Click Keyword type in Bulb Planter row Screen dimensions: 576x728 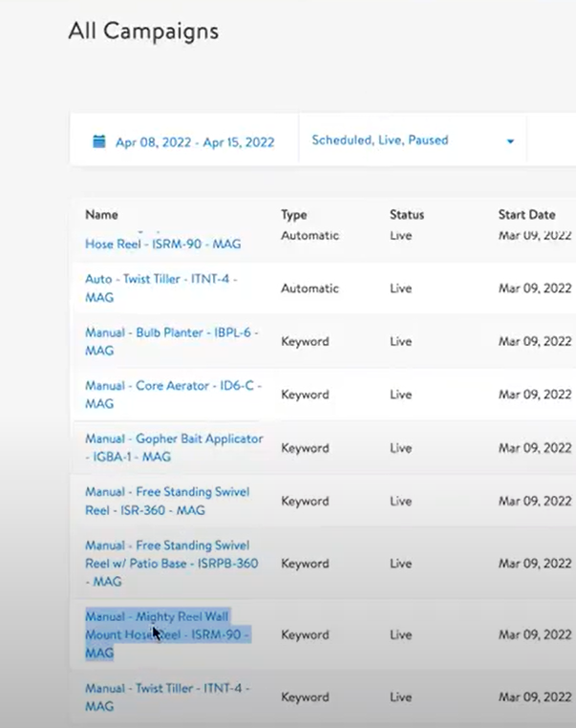point(305,341)
